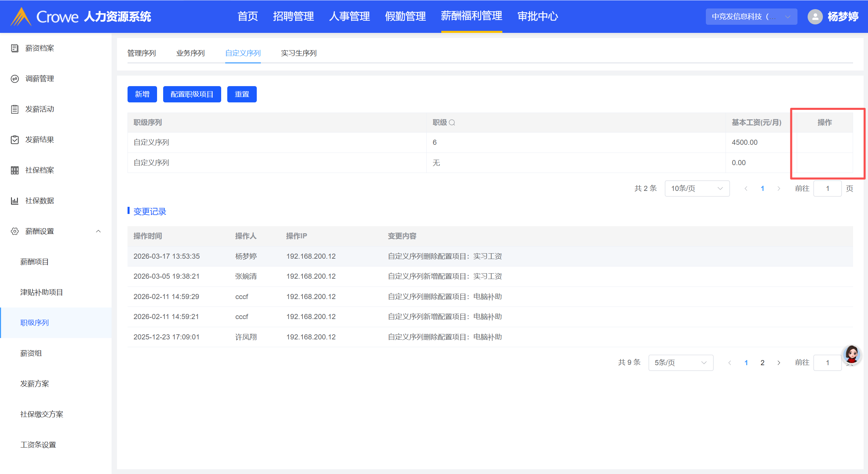Switch to the 实习生序列 tab
The height and width of the screenshot is (474, 868).
pos(298,53)
